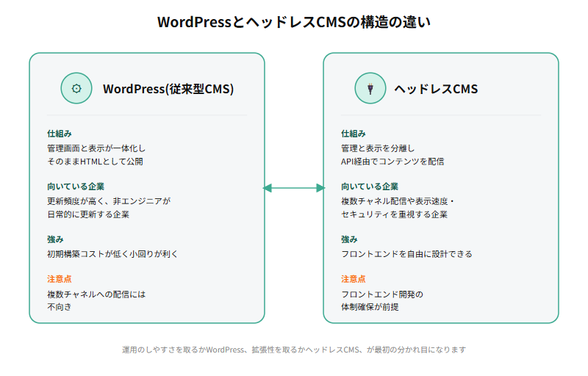Click the plug icon beside ヘッドレスCMS
Screen dimensions: 588x376
[x=370, y=88]
